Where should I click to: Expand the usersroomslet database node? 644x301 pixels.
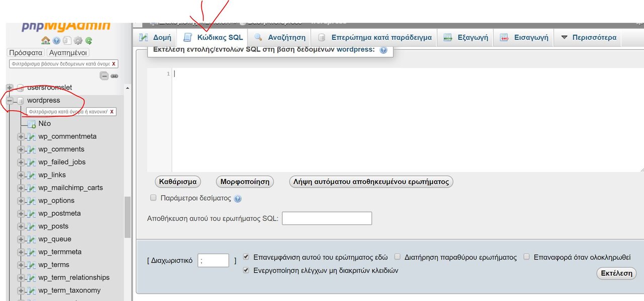10,88
